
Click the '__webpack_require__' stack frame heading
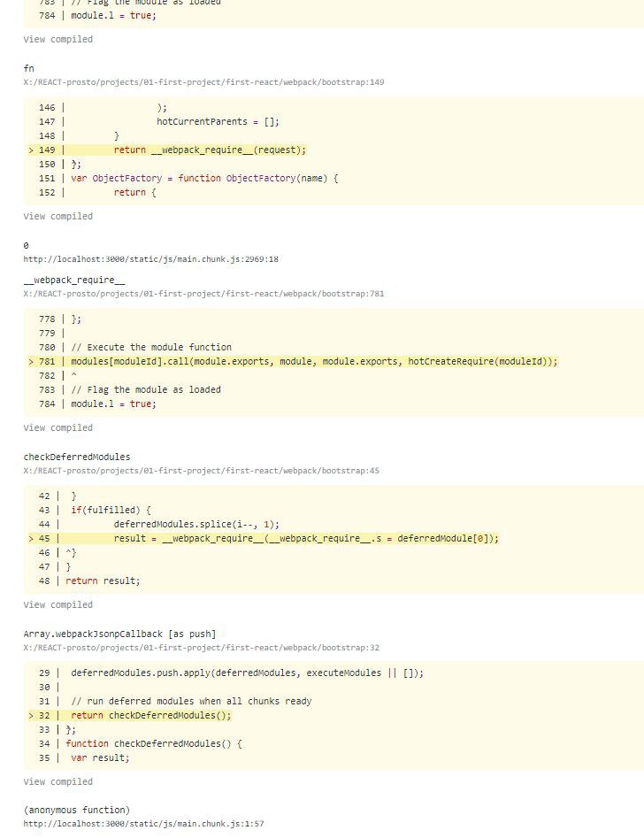coord(74,280)
